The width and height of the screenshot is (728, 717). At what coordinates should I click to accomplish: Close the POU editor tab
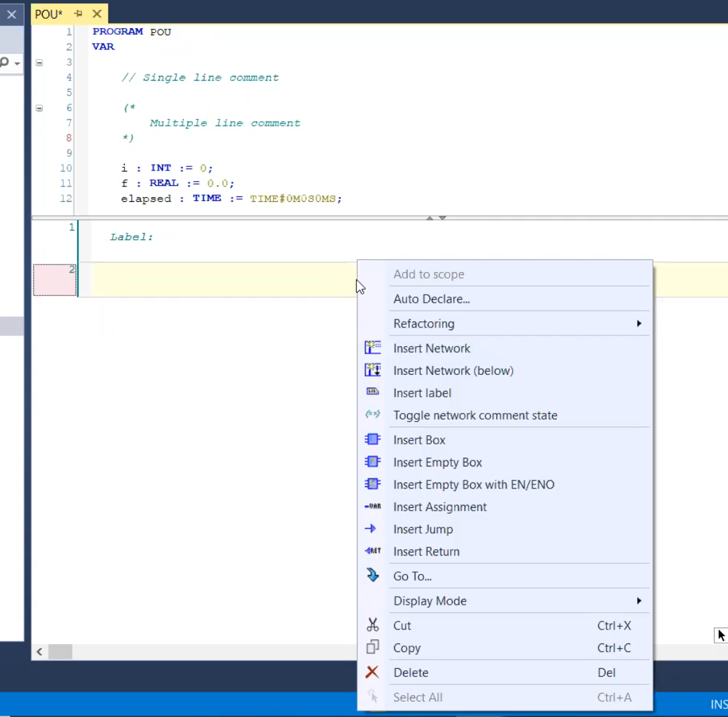97,14
